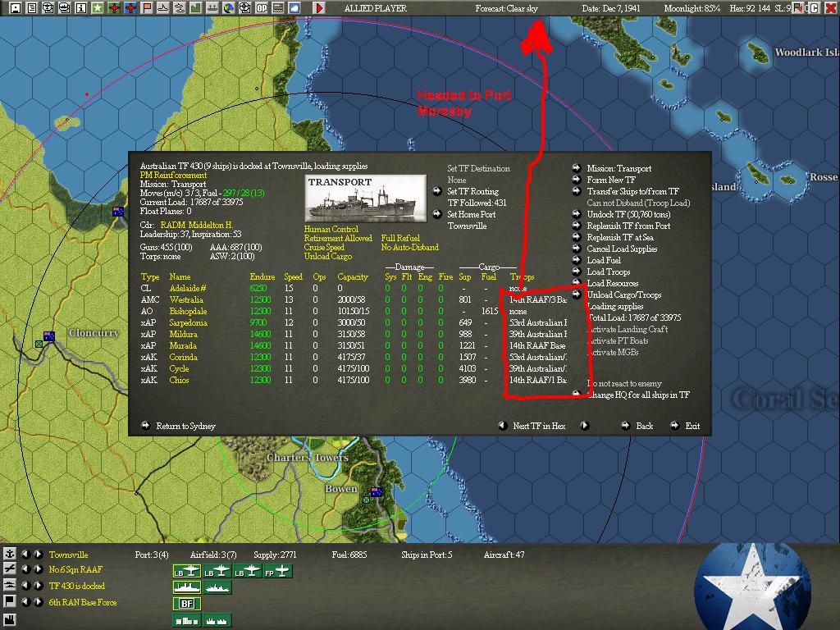Select the first highlighted ship task force button
Screen dimensions: 840x630
pyautogui.click(x=187, y=587)
